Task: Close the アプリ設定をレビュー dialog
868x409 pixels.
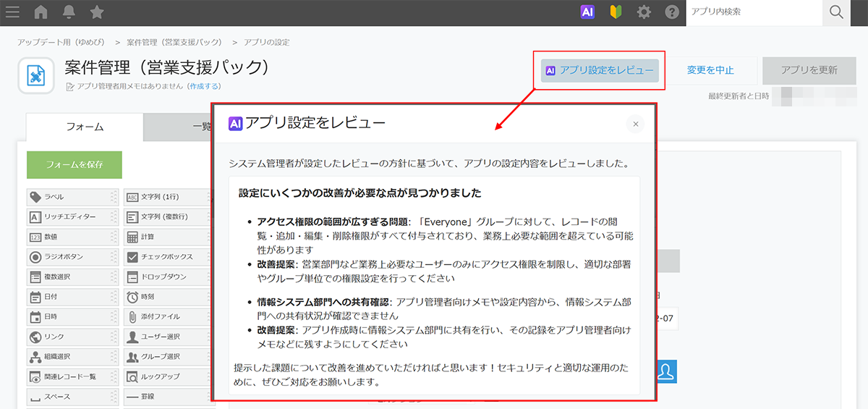Action: (x=635, y=124)
